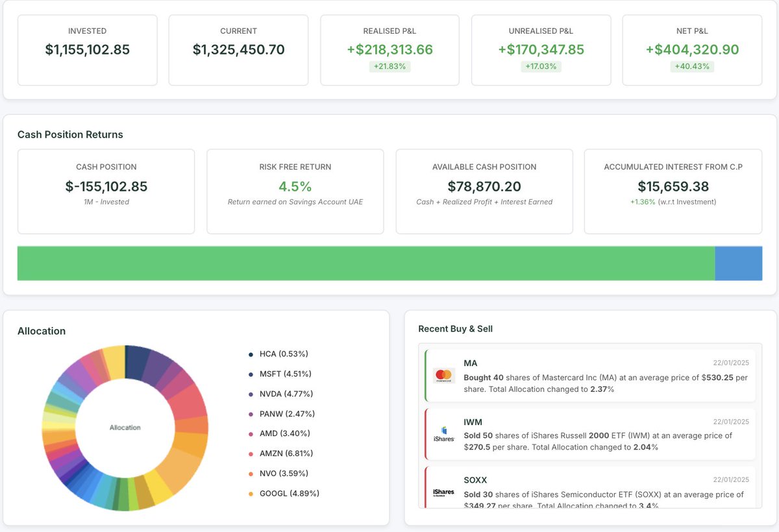Image resolution: width=779 pixels, height=532 pixels.
Task: Click the Realised P&L +$218,313.66 value
Action: tap(389, 50)
